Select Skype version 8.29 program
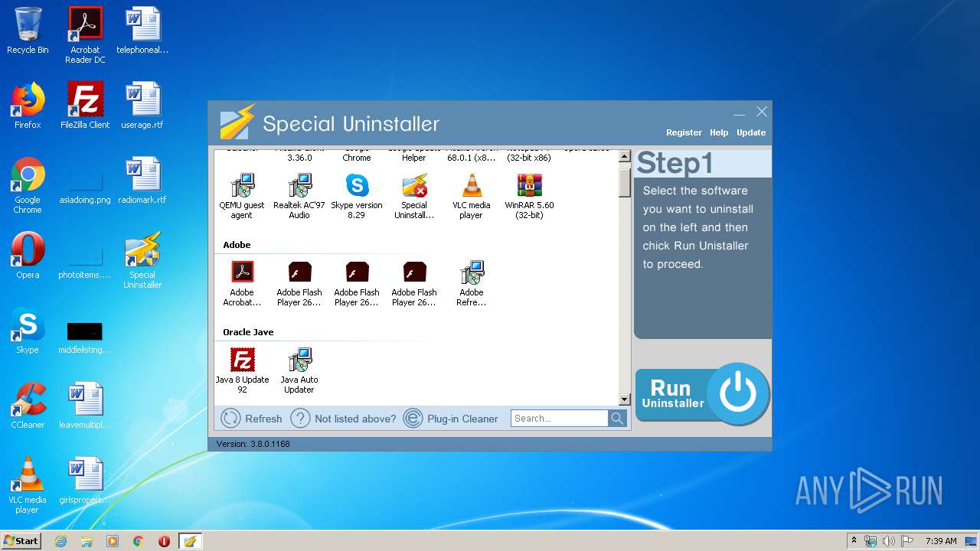 [357, 196]
